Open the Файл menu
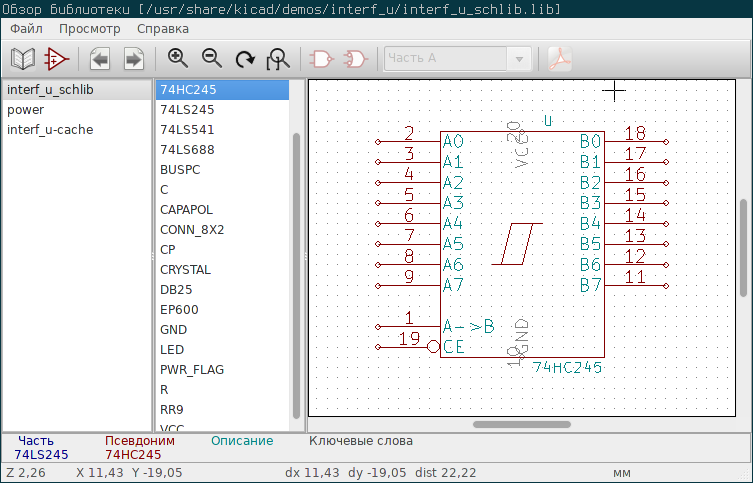Screen dimensions: 753x483 tap(26, 29)
